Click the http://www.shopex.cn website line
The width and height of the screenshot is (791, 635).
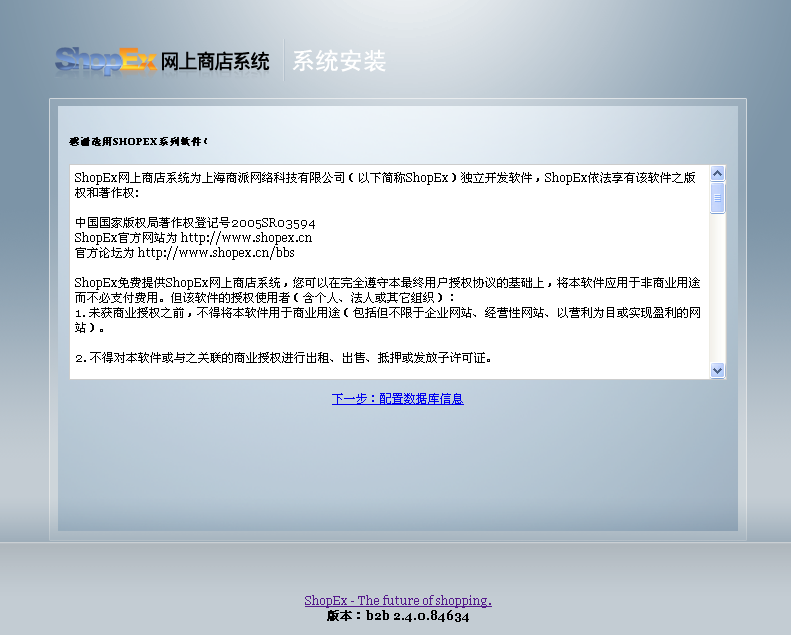pos(193,238)
